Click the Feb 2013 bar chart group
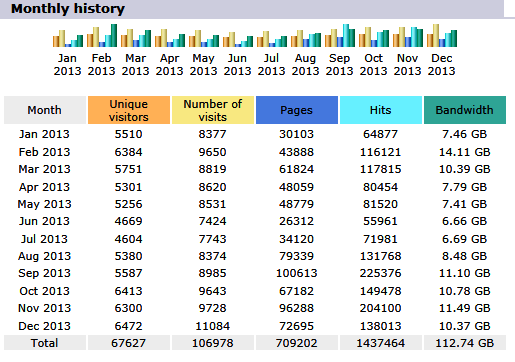The height and width of the screenshot is (362, 515). (x=102, y=35)
